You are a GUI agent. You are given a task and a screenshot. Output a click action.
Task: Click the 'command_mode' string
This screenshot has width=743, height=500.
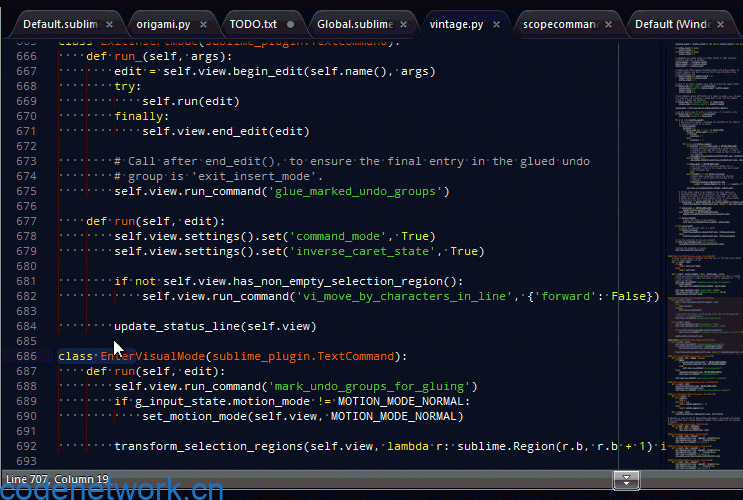pos(338,236)
